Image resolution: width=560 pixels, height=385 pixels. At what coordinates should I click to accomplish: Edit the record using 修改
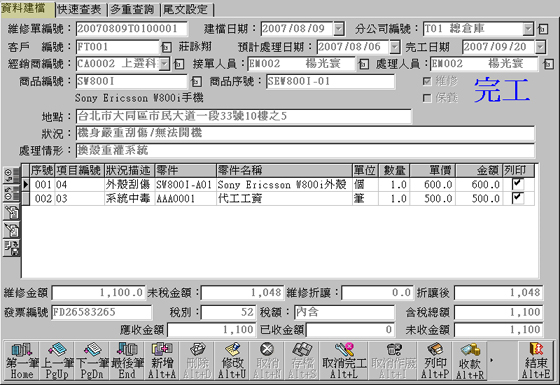(x=232, y=361)
